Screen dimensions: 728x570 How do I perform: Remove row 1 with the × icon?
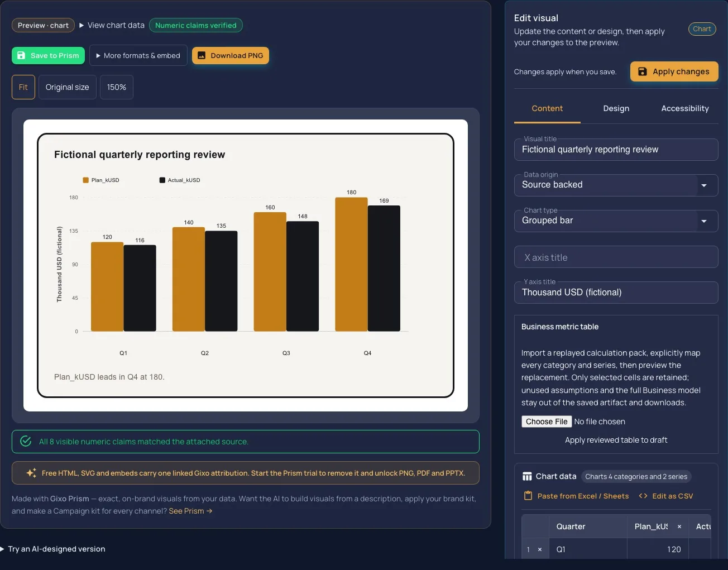(540, 549)
